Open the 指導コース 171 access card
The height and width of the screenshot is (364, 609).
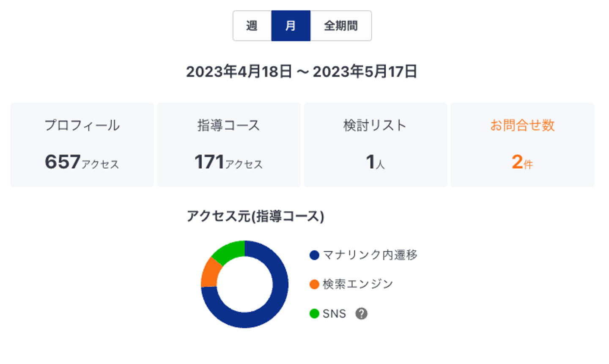pos(229,145)
